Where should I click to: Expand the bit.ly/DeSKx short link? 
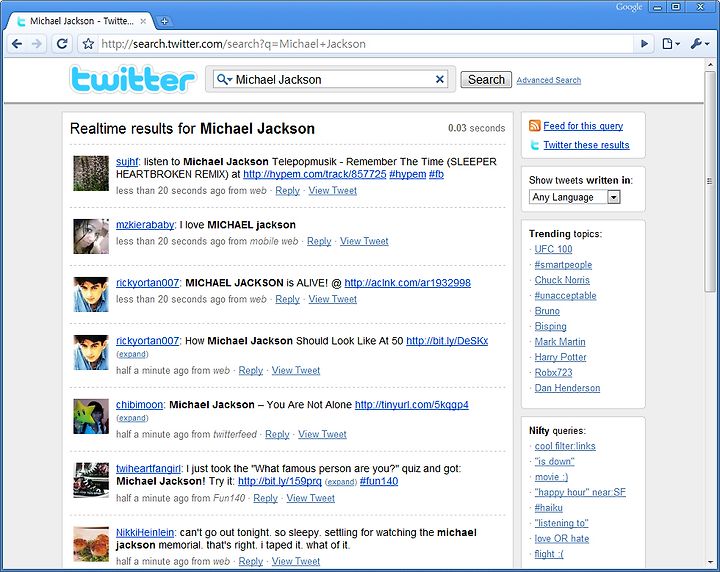[132, 354]
